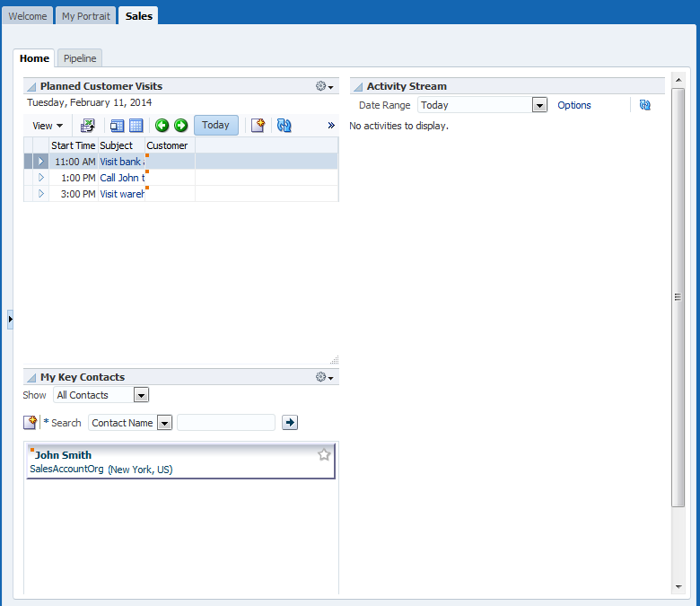Select the Home subtab
Screen dimensions: 700x606
pos(34,58)
